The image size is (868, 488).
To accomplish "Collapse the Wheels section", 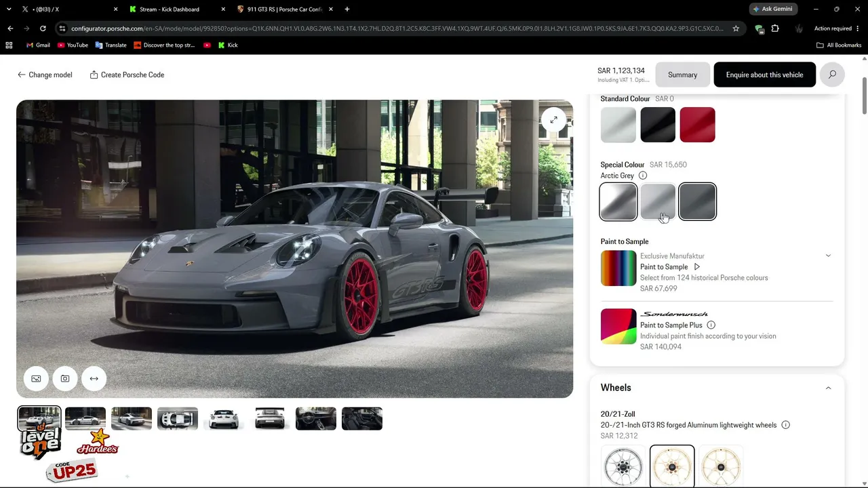I will (x=828, y=388).
